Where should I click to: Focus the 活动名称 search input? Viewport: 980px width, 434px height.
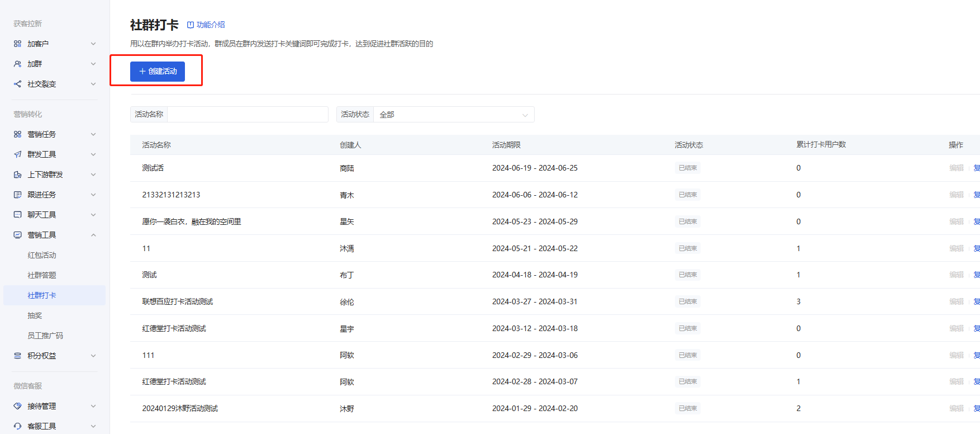tap(248, 115)
